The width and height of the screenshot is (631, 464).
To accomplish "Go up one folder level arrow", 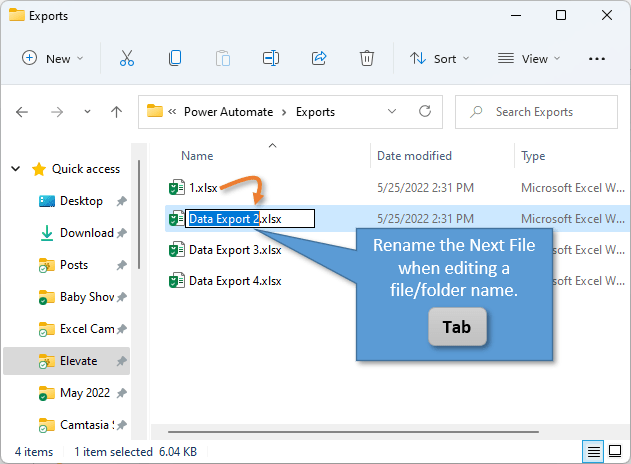I will click(116, 112).
